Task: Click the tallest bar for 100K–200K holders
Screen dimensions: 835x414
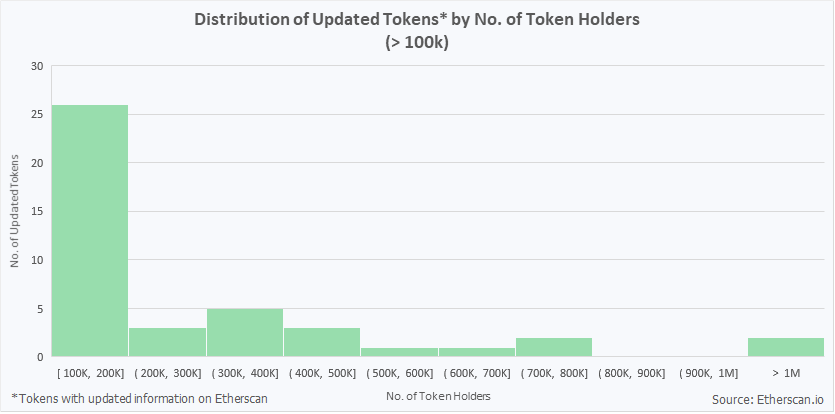Action: pyautogui.click(x=90, y=230)
